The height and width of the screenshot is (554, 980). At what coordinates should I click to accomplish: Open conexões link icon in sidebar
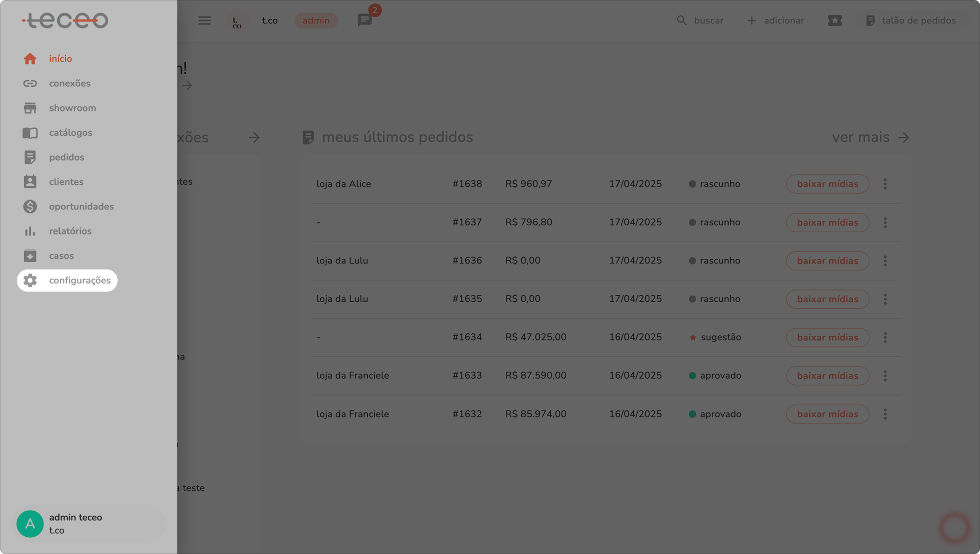click(30, 83)
